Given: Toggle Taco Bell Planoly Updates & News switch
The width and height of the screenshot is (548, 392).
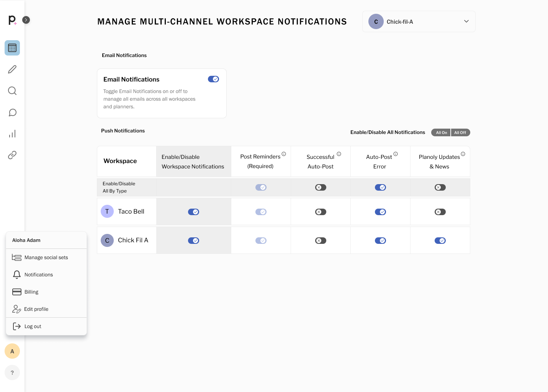Looking at the screenshot, I should [440, 212].
